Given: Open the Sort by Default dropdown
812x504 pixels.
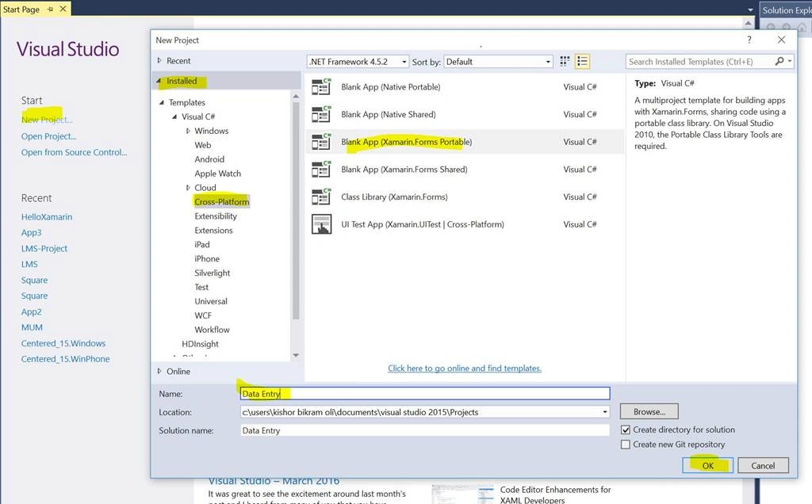Looking at the screenshot, I should 499,62.
